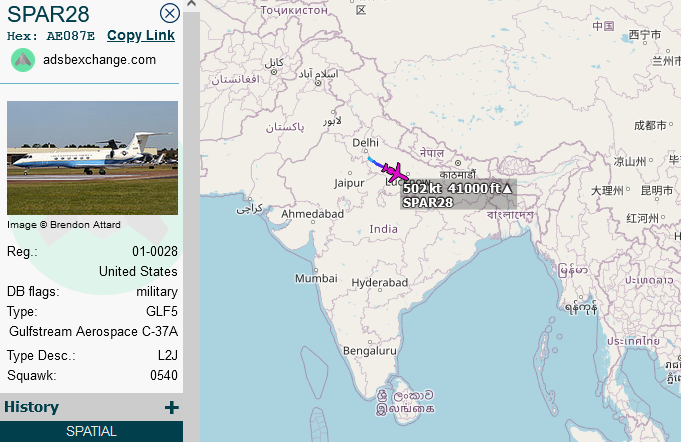Click Mumbai label on the map

click(x=316, y=279)
